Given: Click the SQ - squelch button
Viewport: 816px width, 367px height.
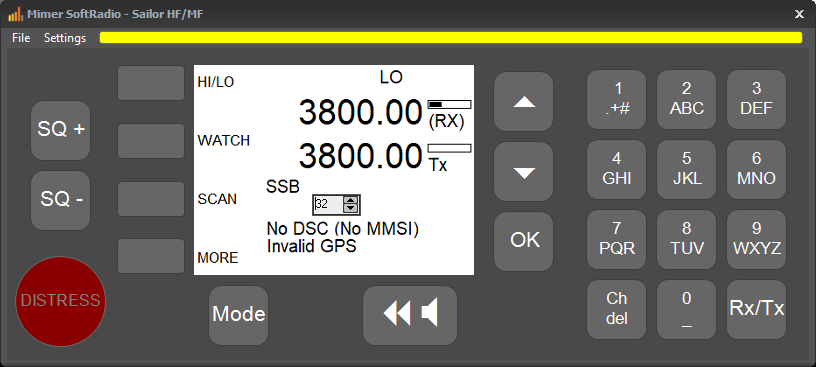Looking at the screenshot, I should pyautogui.click(x=61, y=200).
